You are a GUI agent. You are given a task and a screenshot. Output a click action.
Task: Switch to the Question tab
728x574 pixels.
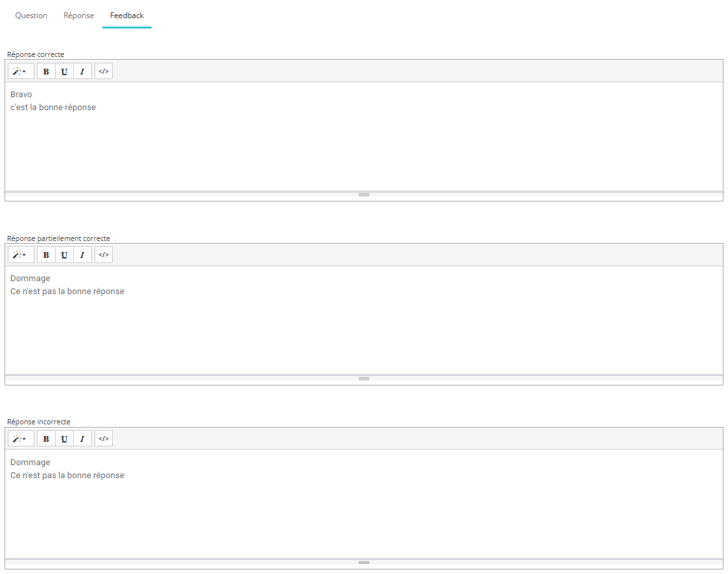point(31,16)
